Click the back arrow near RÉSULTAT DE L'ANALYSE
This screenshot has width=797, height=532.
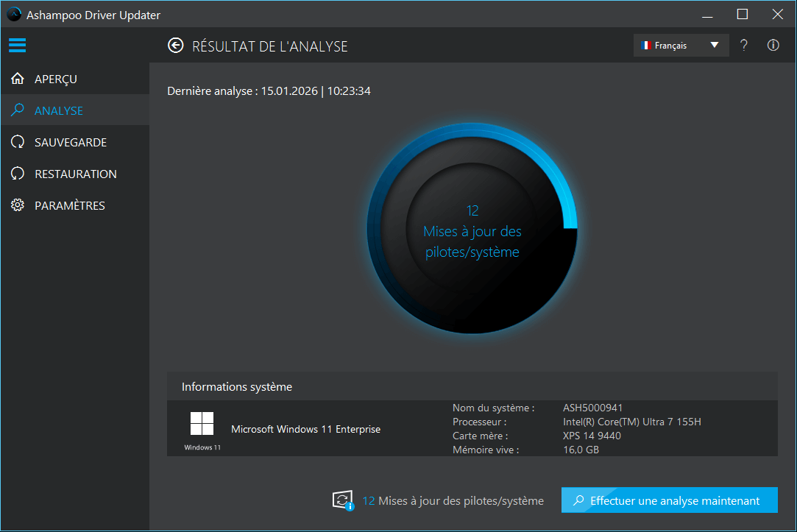click(x=175, y=45)
